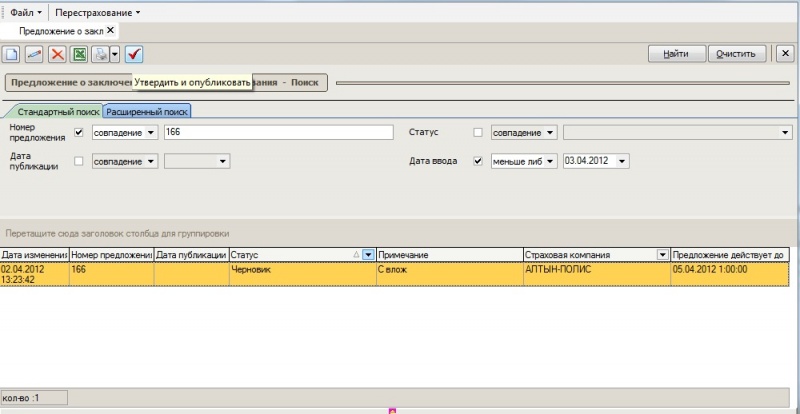Click the edit pencil toolbar icon

tap(34, 54)
